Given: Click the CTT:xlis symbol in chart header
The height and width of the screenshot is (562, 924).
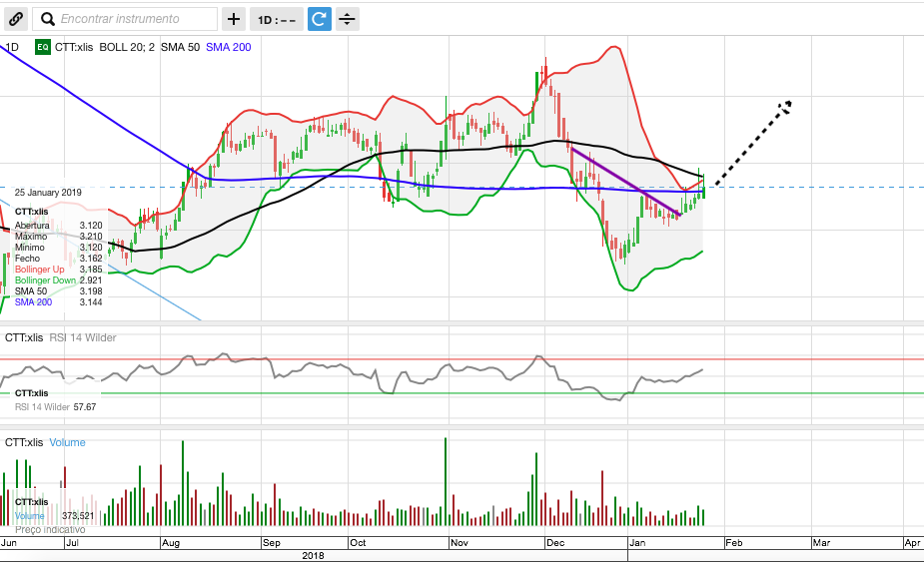Looking at the screenshot, I should pos(74,47).
